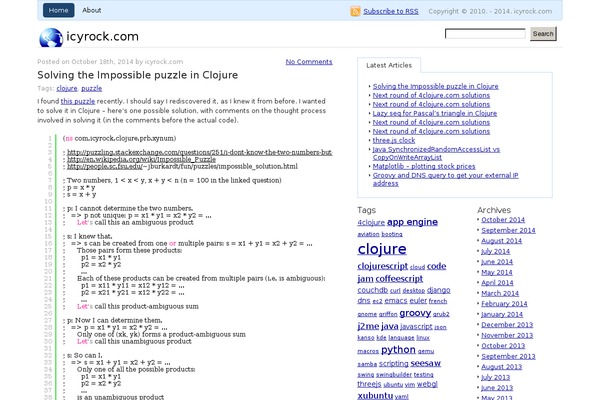Select the threejs tag
Image resolution: width=600 pixels, height=400 pixels.
369,384
